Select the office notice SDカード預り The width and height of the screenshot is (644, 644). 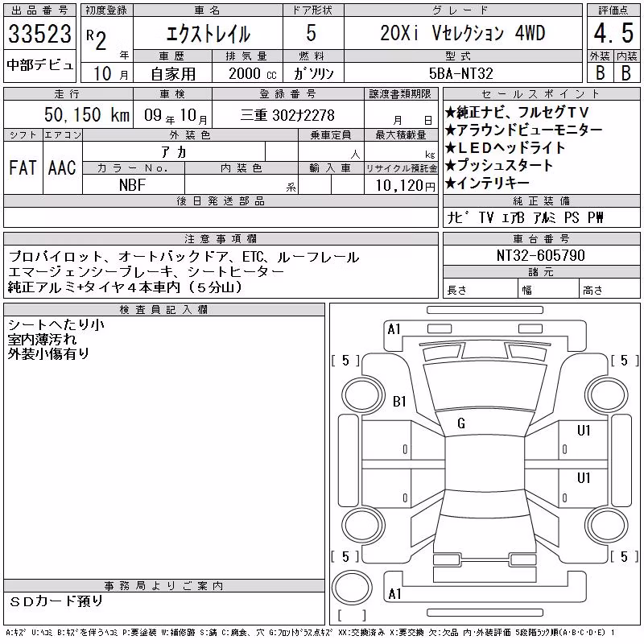[x=56, y=601]
